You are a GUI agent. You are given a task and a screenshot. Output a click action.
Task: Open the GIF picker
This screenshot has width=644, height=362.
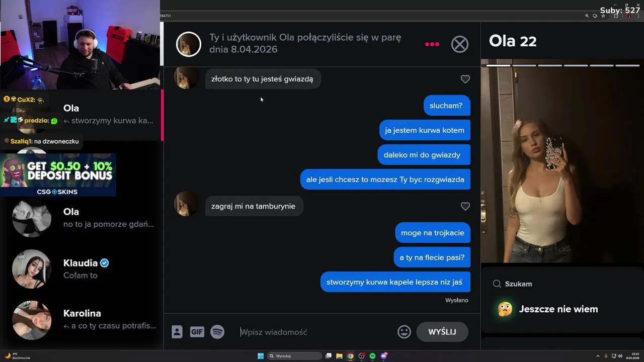tap(197, 332)
